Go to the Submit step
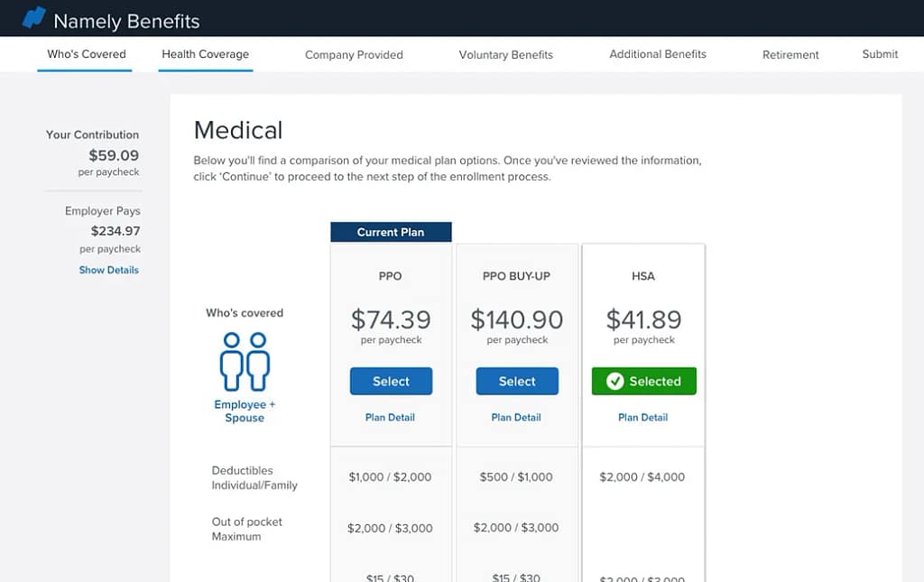 click(x=880, y=54)
